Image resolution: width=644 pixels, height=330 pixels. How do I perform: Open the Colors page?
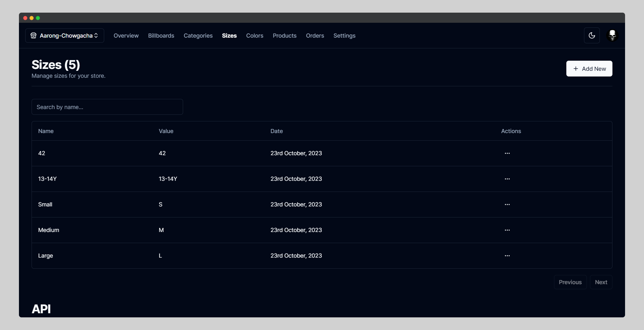point(254,36)
